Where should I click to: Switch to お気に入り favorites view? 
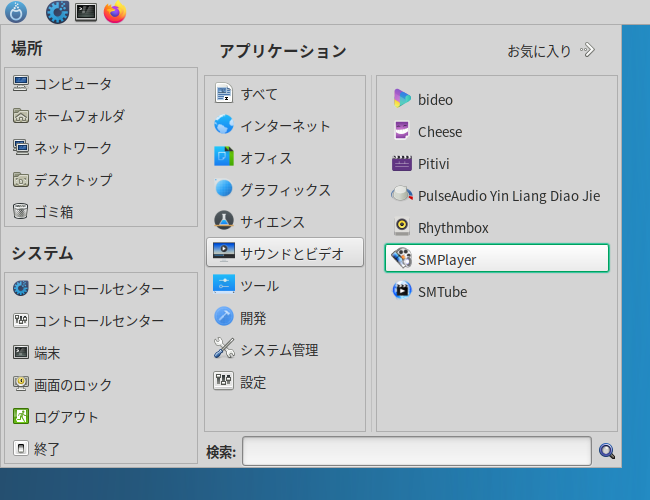[551, 51]
